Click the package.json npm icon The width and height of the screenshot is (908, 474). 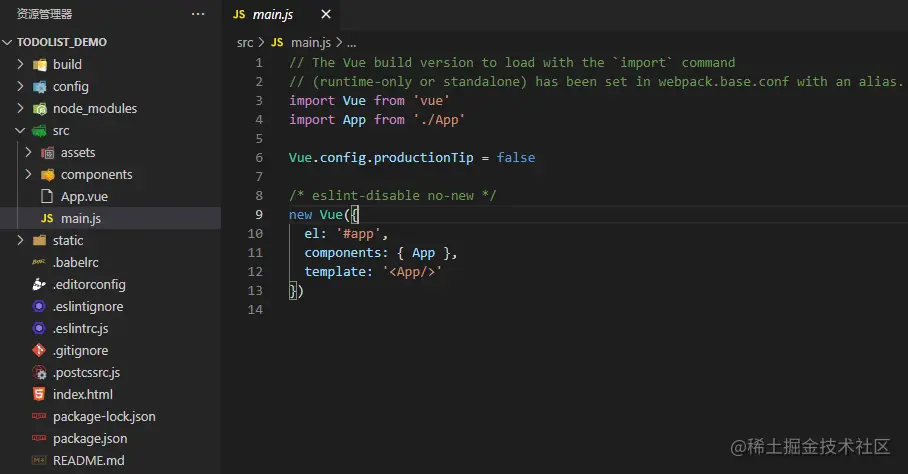coord(39,438)
